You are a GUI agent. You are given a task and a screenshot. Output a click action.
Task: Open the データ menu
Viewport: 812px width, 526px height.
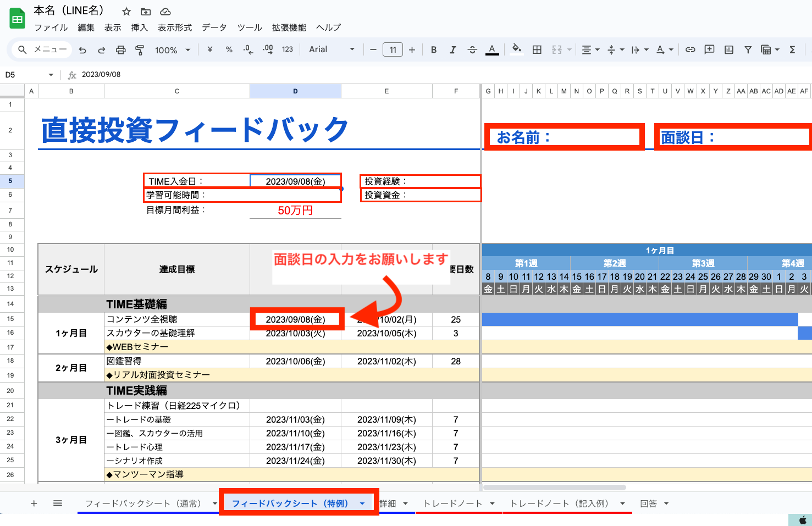coord(214,27)
